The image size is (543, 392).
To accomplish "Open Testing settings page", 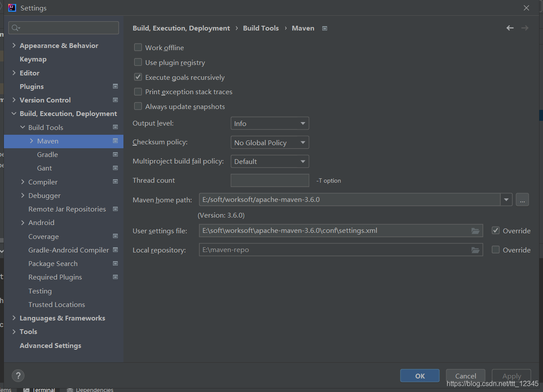I will point(40,291).
